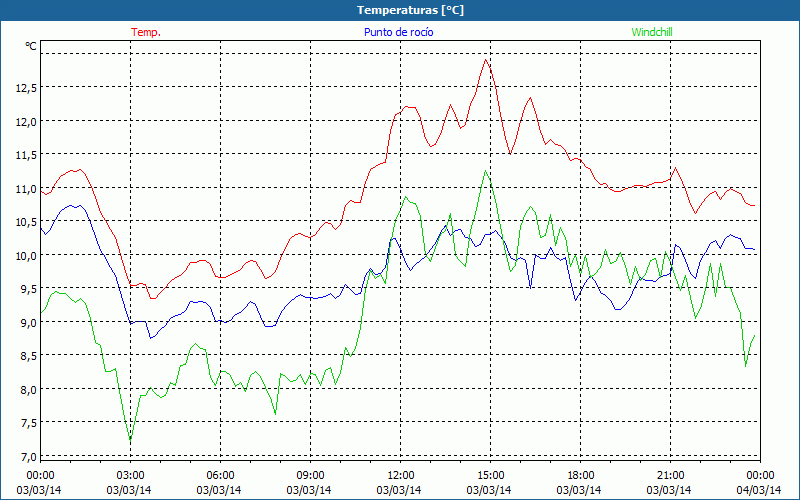Click the 15:00 time axis label
800x500 pixels.
coord(490,476)
